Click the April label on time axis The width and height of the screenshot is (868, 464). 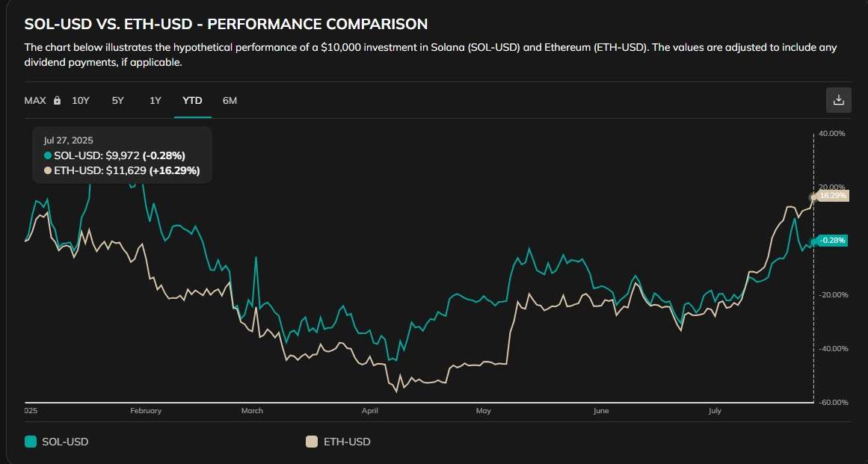coord(370,411)
